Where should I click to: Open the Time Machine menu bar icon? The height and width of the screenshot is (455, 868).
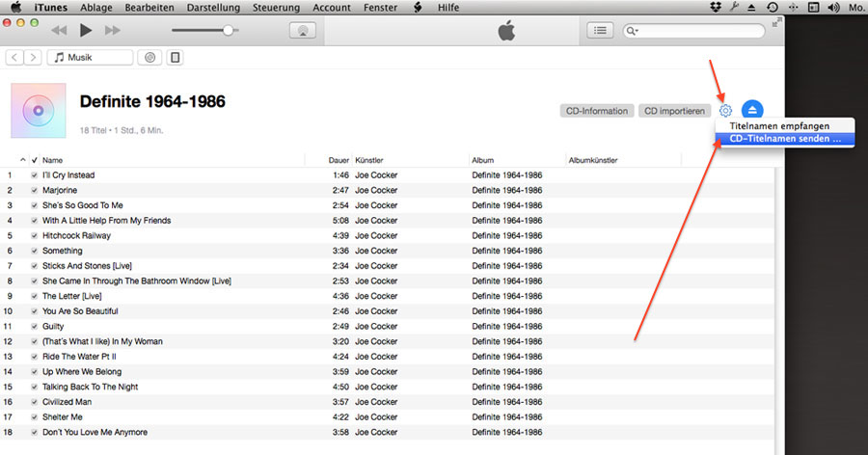click(x=773, y=7)
